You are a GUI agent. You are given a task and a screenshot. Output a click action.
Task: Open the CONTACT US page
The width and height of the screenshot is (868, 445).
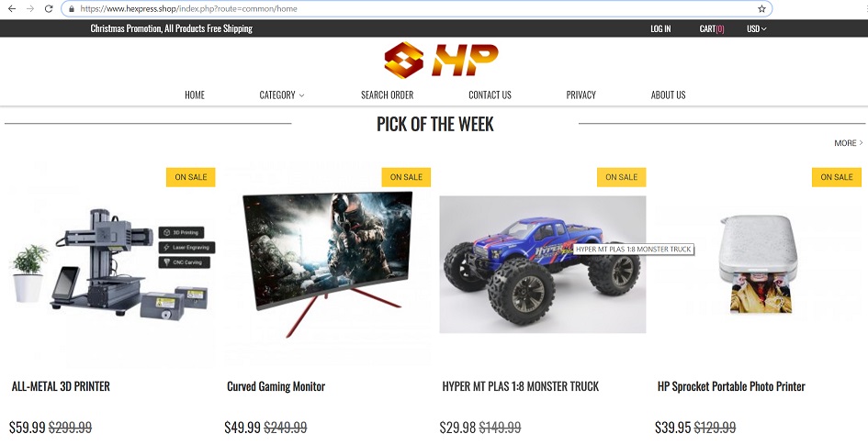(x=490, y=95)
